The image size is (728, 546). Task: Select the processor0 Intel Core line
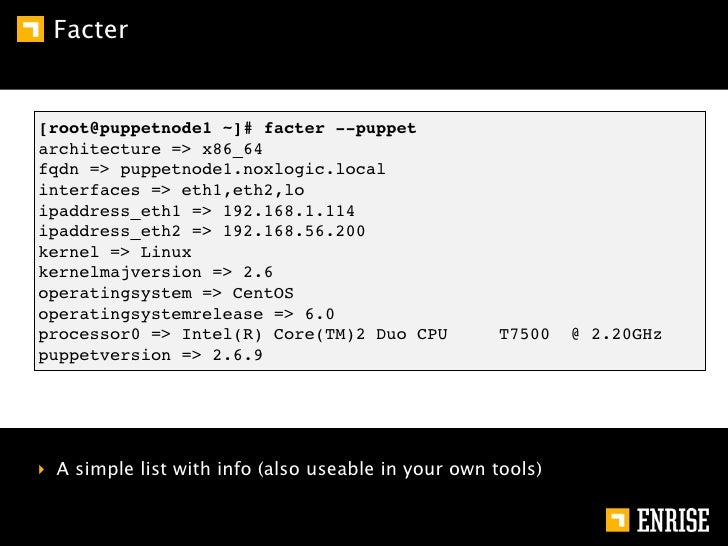pos(350,334)
